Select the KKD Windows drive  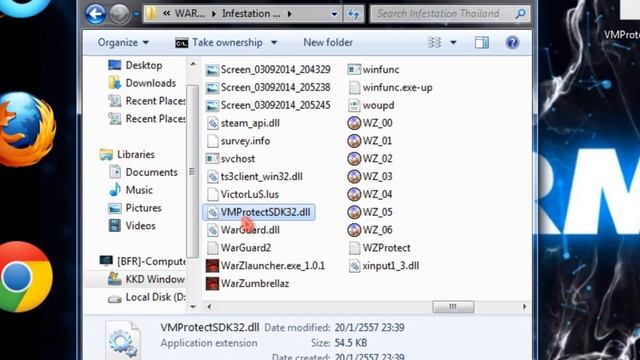[146, 279]
